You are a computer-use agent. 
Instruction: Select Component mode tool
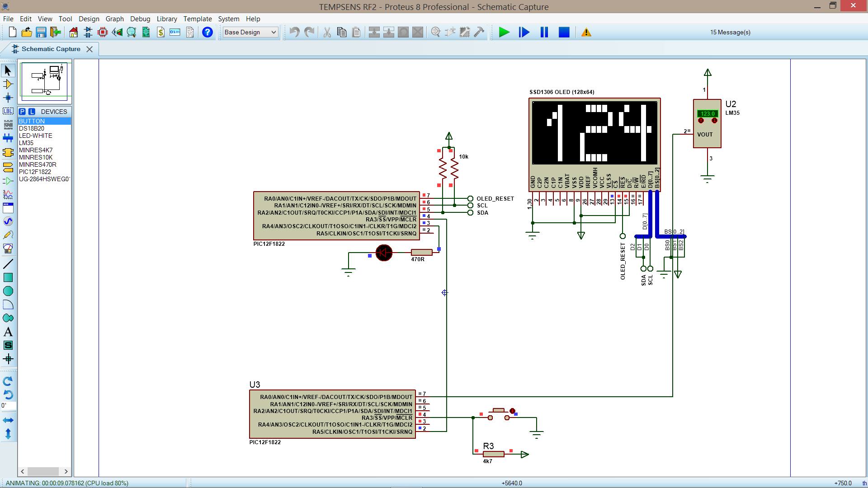(x=8, y=84)
